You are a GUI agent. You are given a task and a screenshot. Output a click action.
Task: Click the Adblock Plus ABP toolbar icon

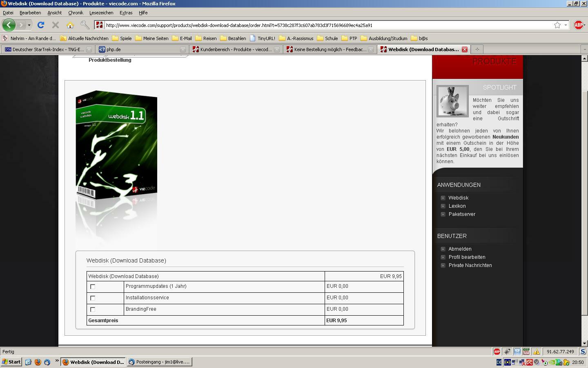[x=578, y=25]
